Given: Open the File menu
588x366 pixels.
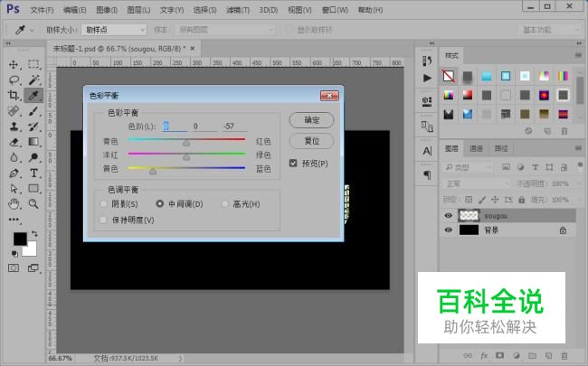Looking at the screenshot, I should [42, 10].
